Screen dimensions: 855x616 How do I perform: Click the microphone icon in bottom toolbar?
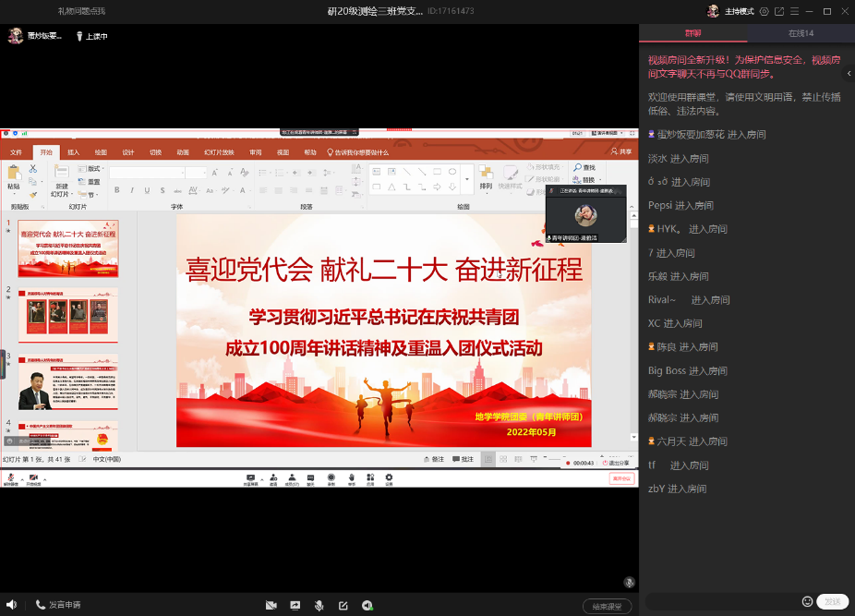(319, 605)
